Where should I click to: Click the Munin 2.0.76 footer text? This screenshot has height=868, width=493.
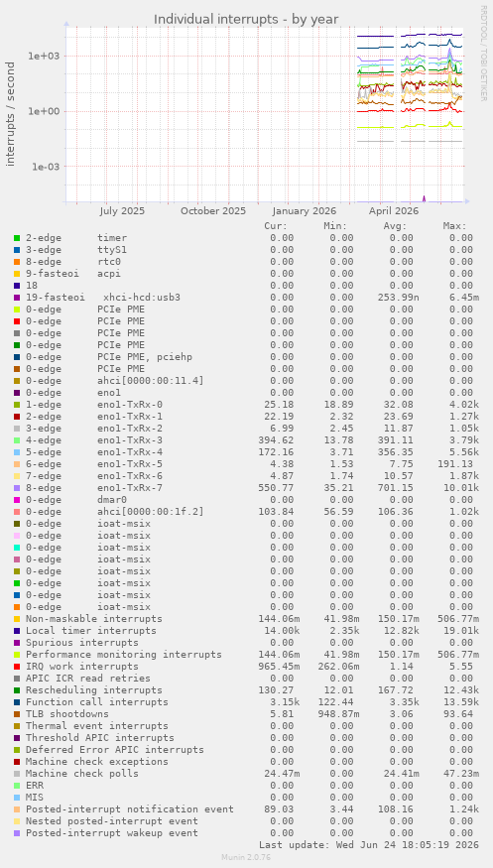tap(246, 857)
